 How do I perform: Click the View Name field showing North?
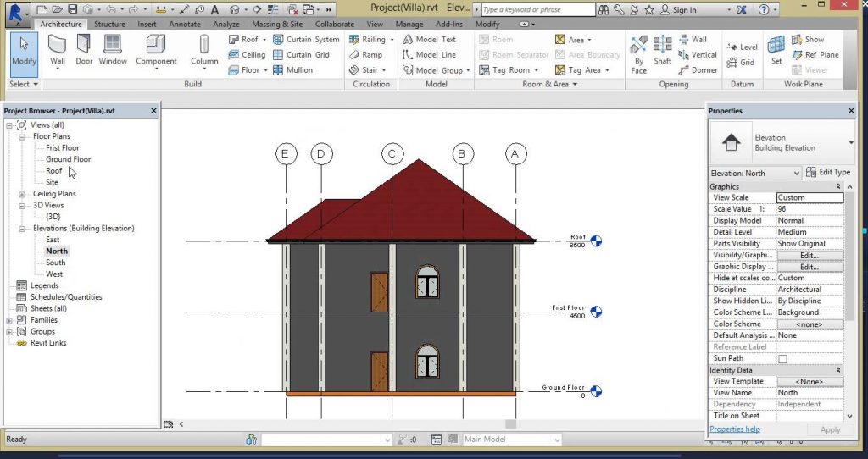click(810, 393)
